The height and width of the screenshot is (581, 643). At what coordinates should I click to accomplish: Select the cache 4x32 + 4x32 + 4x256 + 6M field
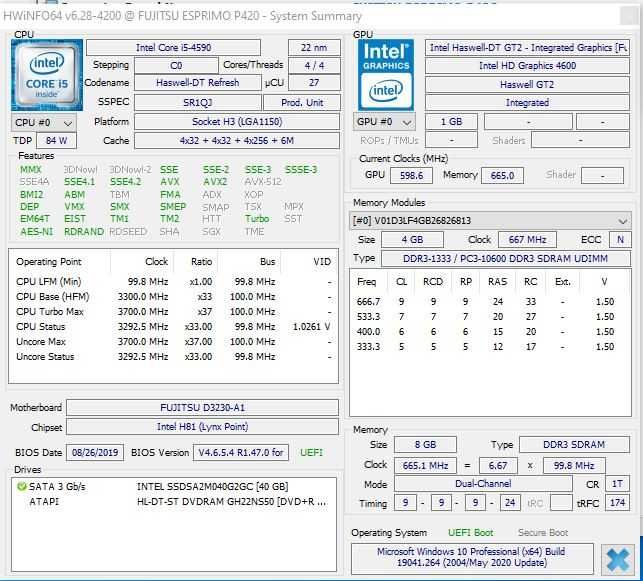237,141
